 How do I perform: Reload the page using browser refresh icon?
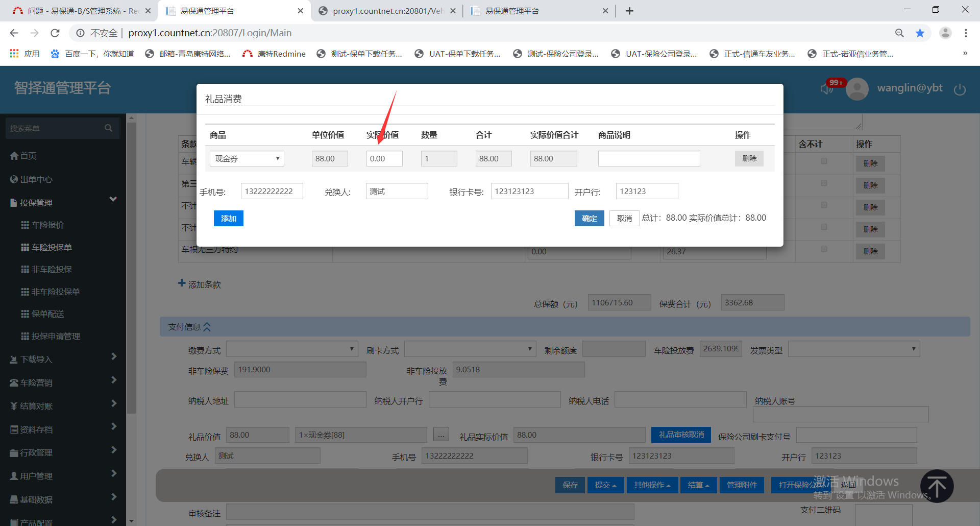[x=55, y=33]
